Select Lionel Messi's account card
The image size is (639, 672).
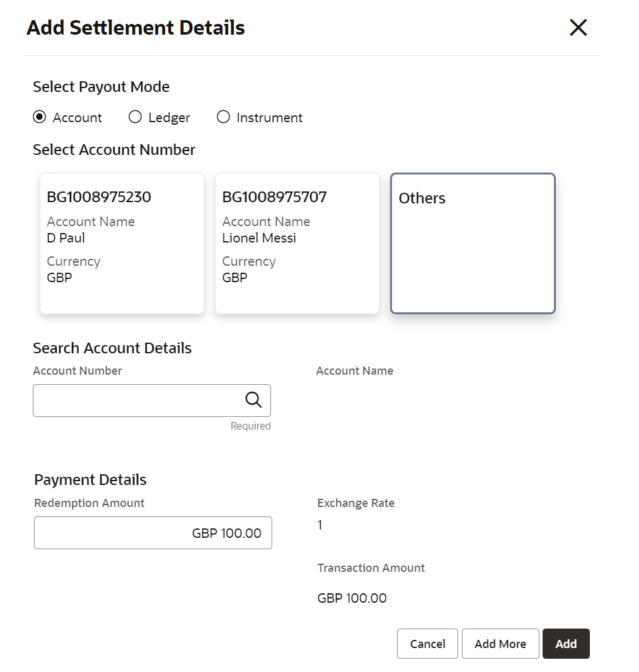tap(297, 243)
